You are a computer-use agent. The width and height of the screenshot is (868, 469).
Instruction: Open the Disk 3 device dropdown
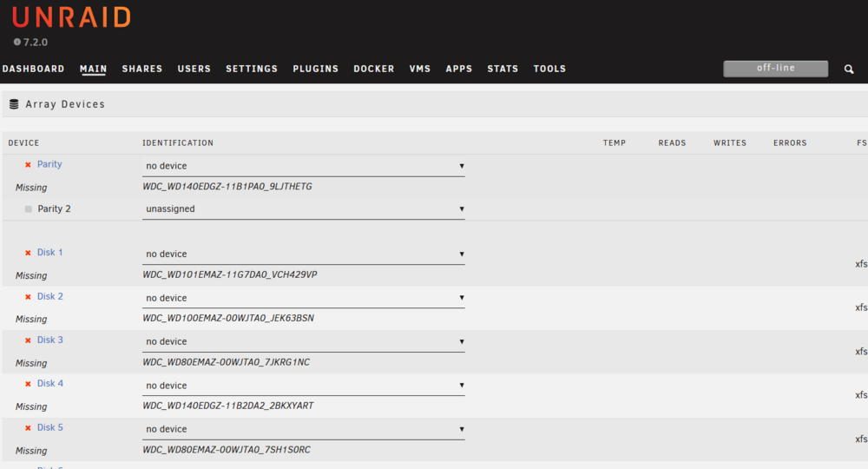(303, 341)
